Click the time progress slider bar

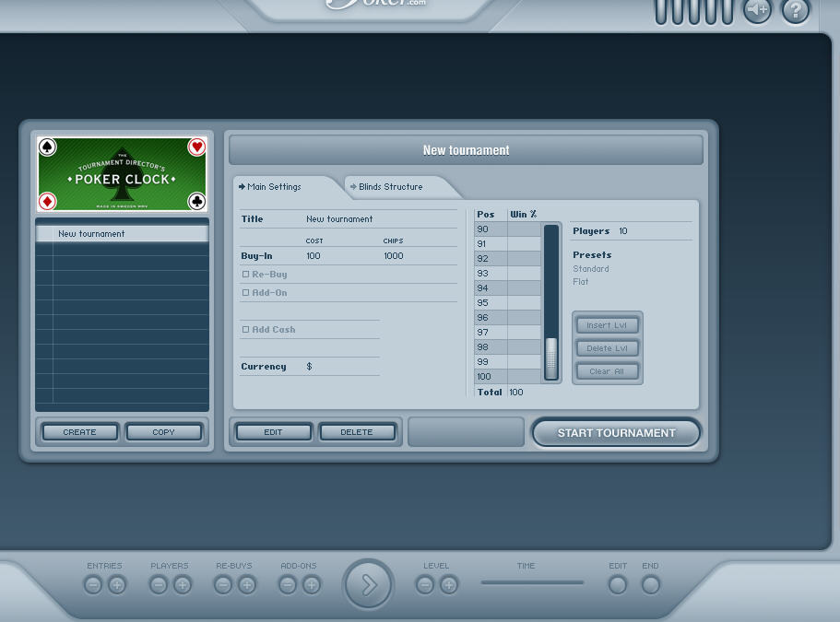point(532,582)
